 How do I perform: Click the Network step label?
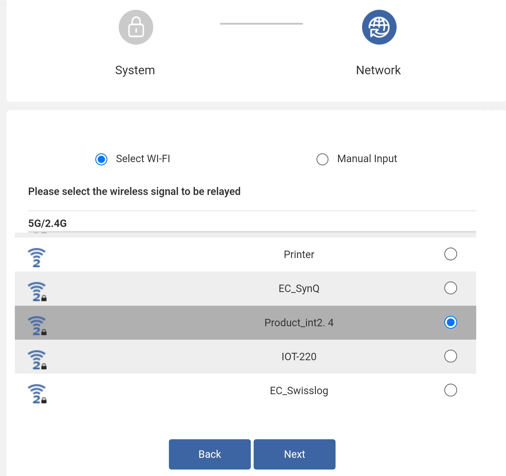click(378, 70)
